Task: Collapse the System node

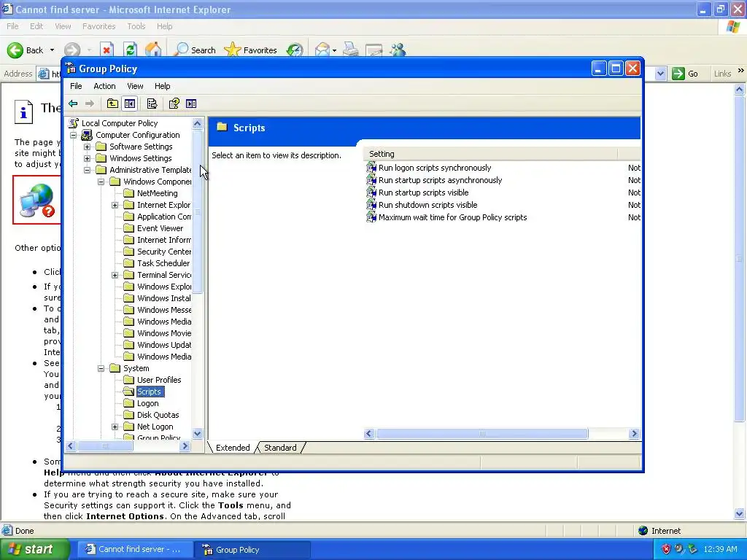Action: click(101, 368)
